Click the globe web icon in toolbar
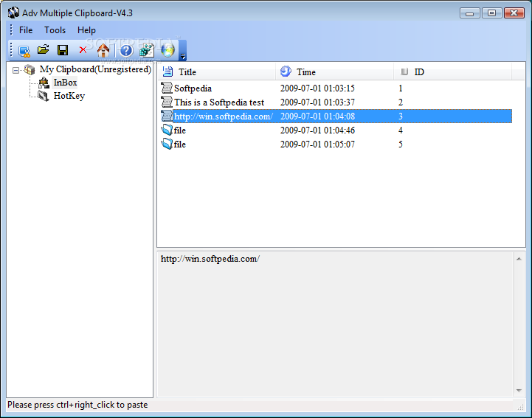The height and width of the screenshot is (418, 532). tap(167, 51)
